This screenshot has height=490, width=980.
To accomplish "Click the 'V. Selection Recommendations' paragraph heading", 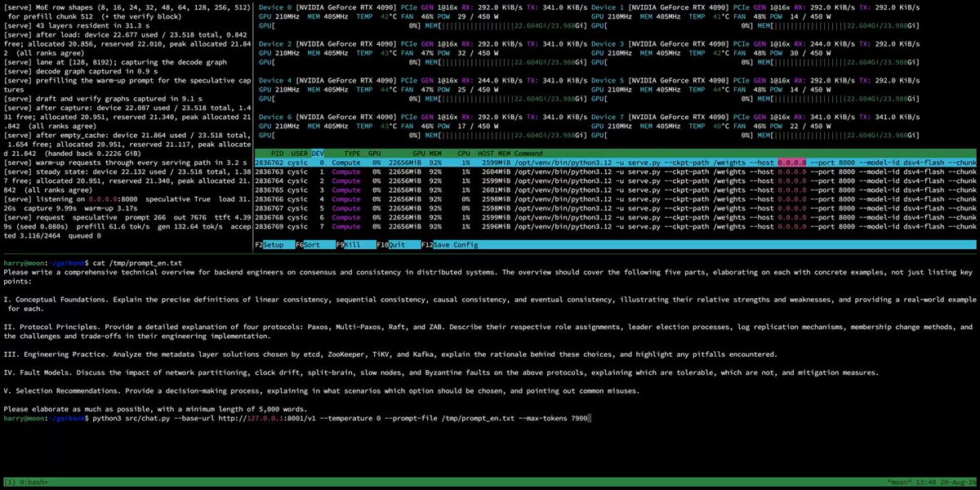I will pyautogui.click(x=65, y=390).
